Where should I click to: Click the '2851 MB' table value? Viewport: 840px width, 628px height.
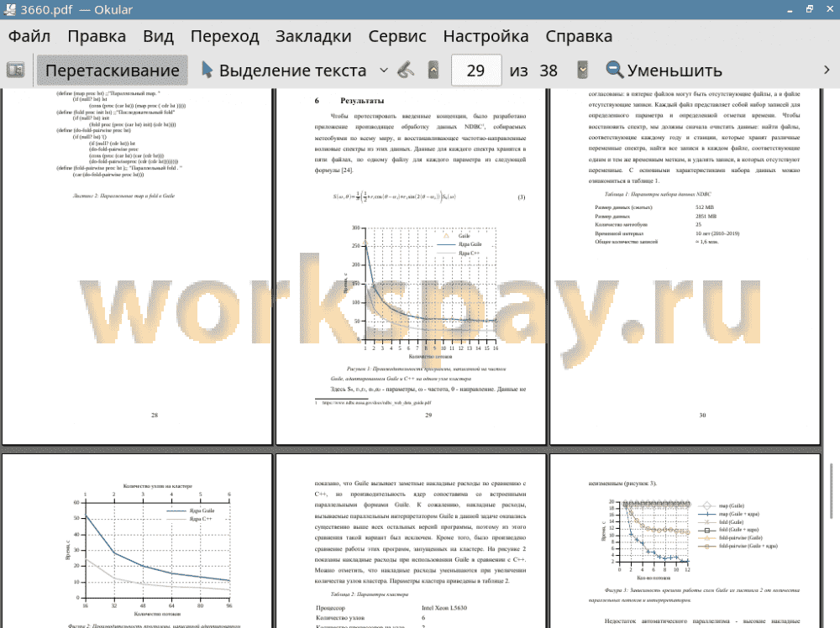tap(706, 217)
